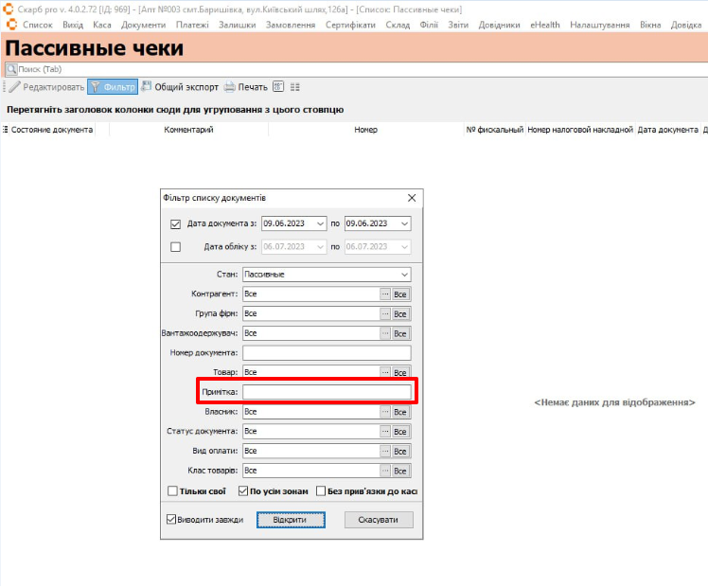Viewport: 708px width, 588px height.
Task: Click the magnifier icon in search bar
Action: point(11,70)
